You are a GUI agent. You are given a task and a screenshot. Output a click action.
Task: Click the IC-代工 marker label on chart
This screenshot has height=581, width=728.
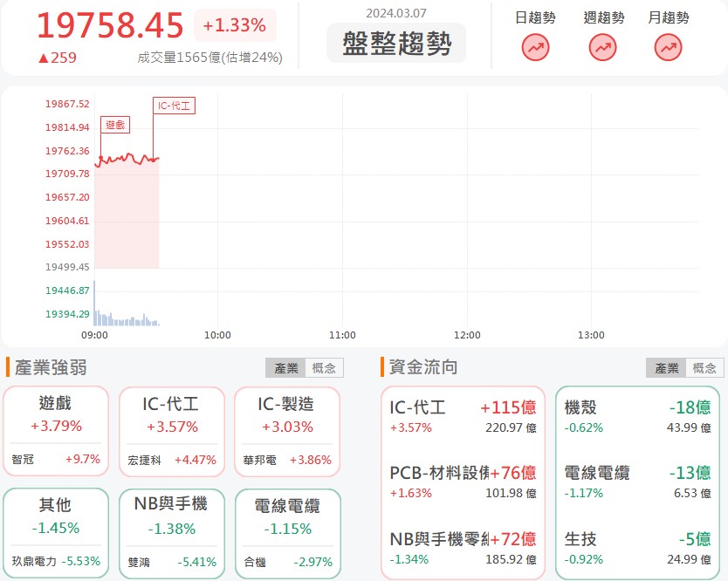(174, 106)
